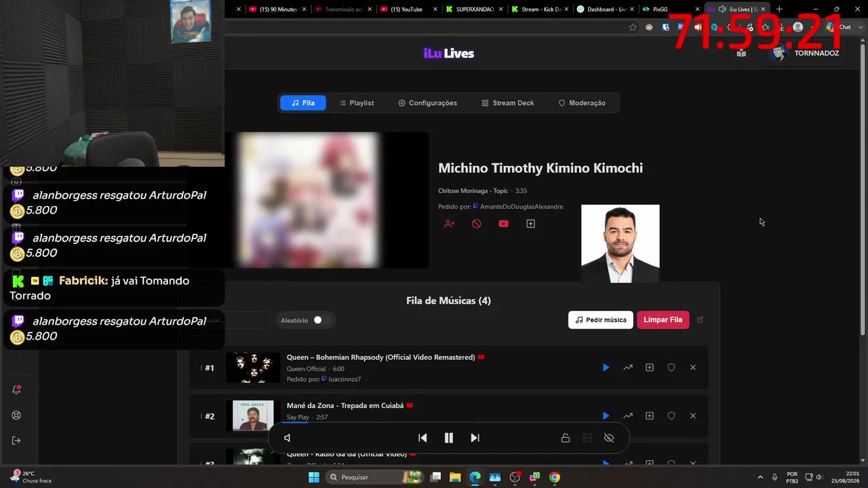Play Mané da Zona - Trepada em Cuiabá
Image resolution: width=868 pixels, height=488 pixels.
point(606,415)
